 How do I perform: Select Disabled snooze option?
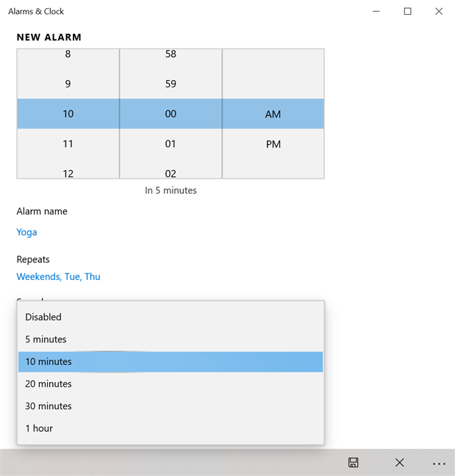[43, 317]
